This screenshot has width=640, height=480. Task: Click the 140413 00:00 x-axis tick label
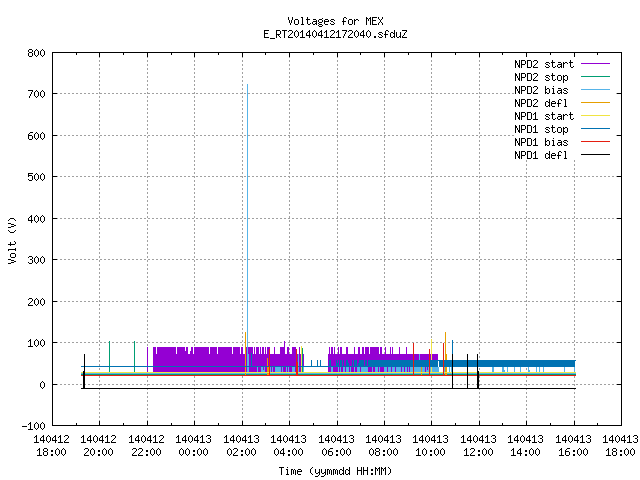193,446
